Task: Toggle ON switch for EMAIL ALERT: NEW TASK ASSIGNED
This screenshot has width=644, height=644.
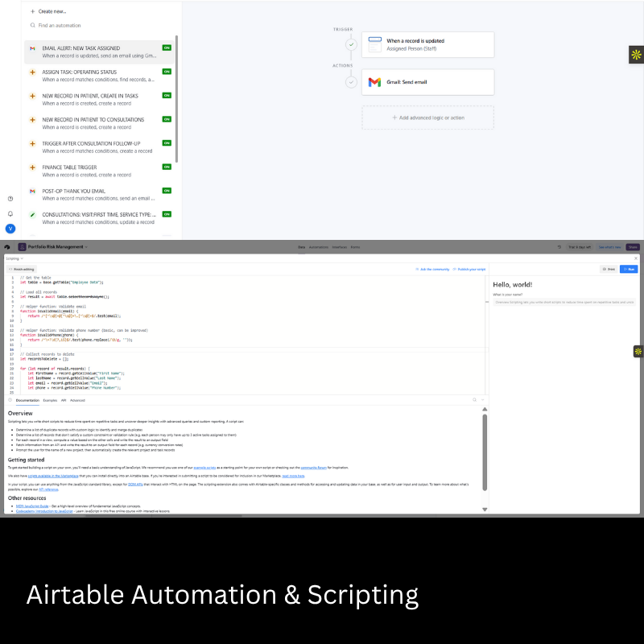Action: coord(167,48)
